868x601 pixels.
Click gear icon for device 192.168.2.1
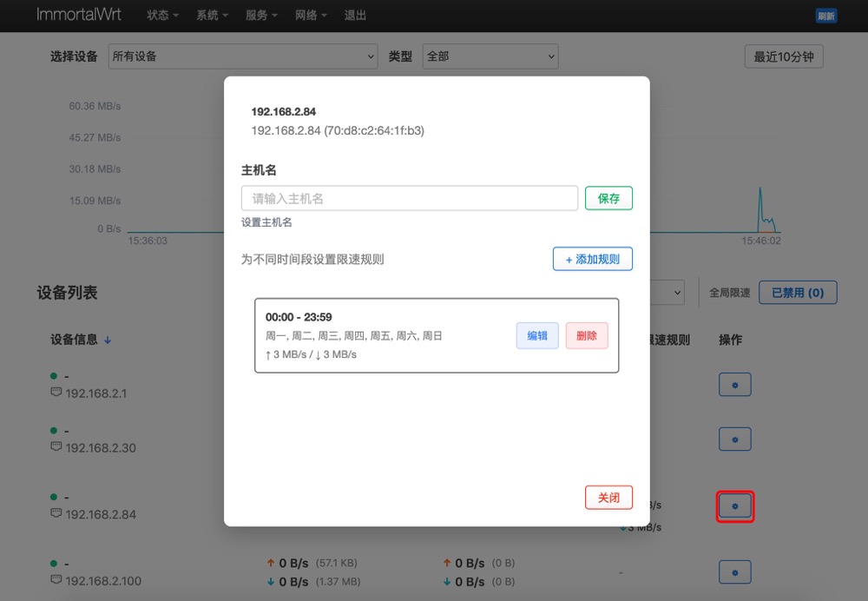[734, 385]
